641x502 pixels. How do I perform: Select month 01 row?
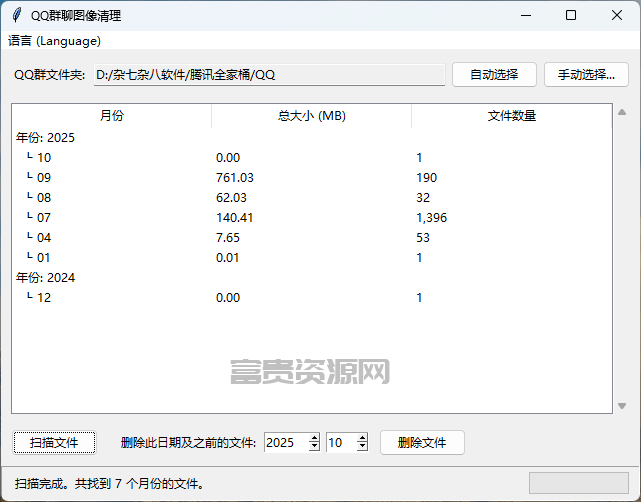tap(312, 258)
